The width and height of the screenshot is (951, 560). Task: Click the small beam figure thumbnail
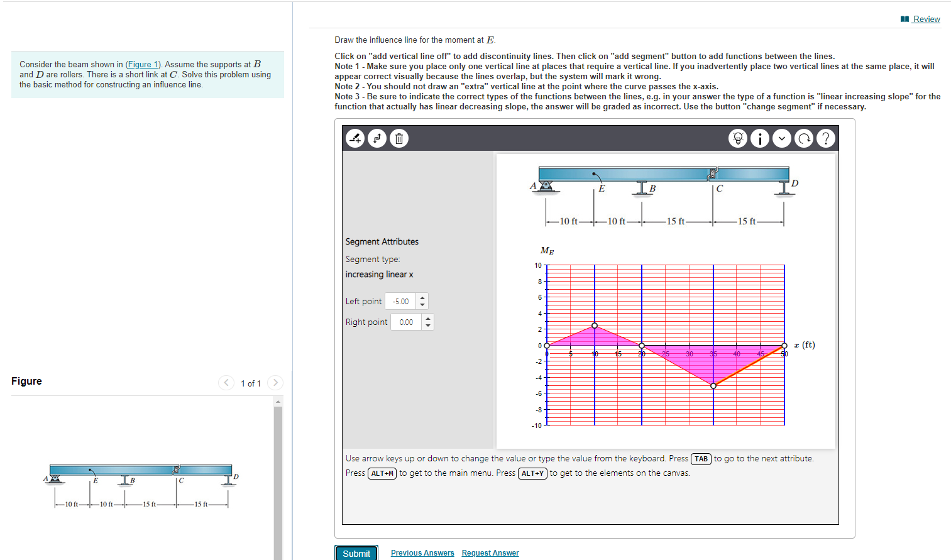pos(141,486)
